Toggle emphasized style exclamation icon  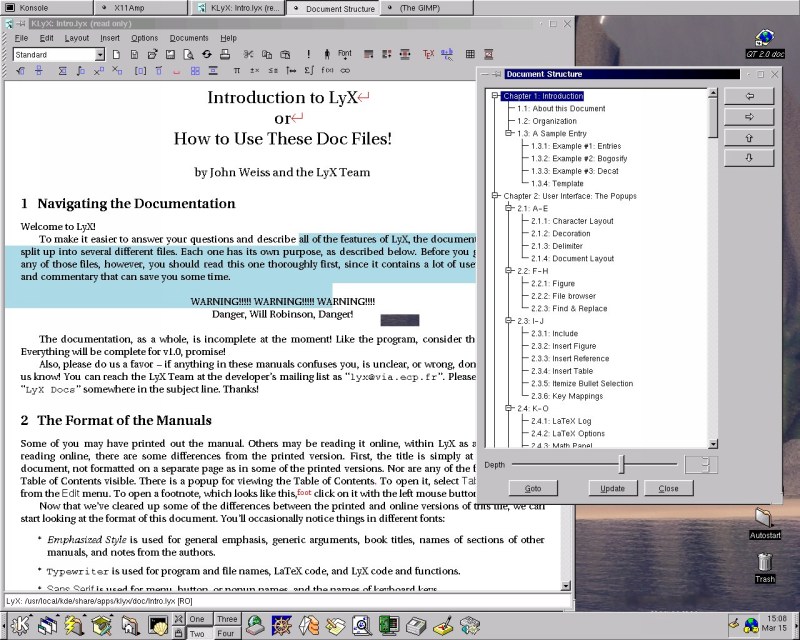tap(309, 54)
